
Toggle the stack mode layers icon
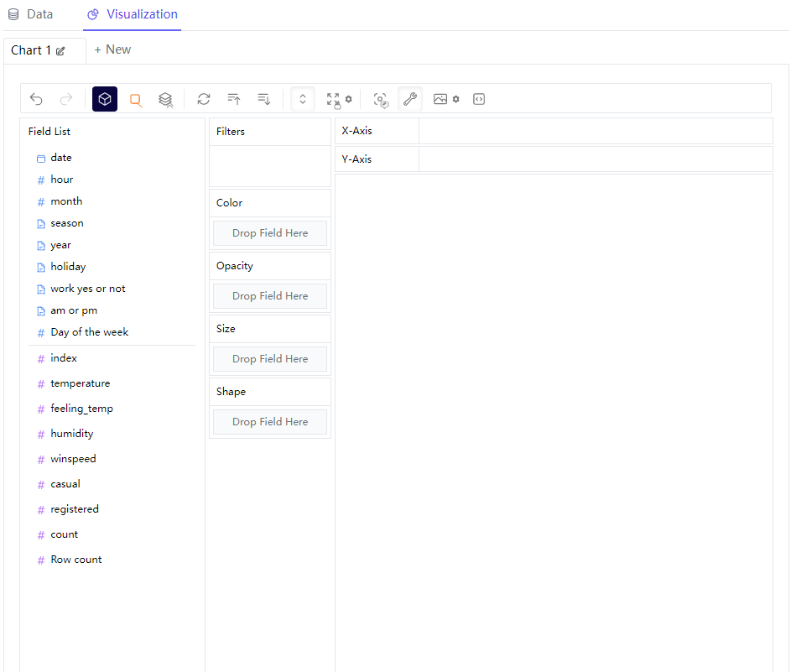point(165,99)
